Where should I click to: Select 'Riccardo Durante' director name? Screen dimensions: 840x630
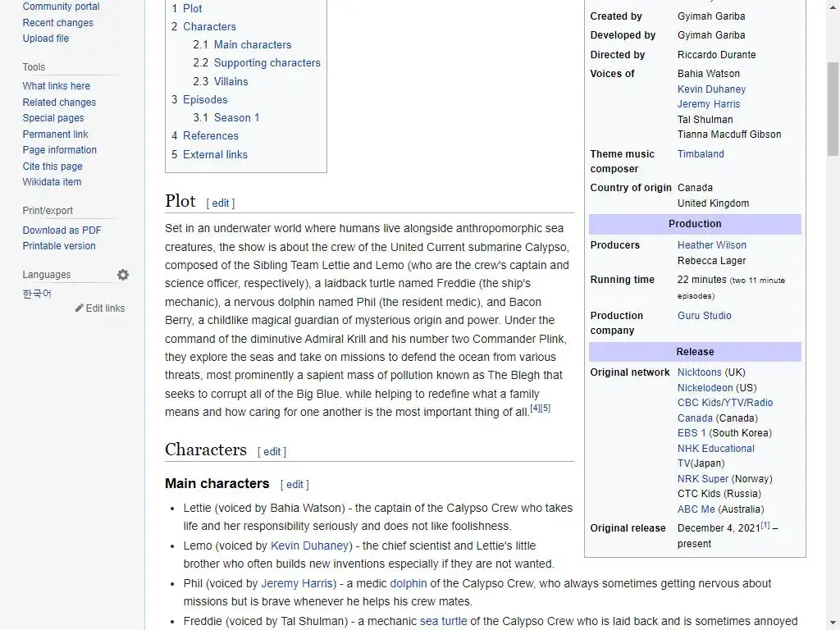point(716,55)
